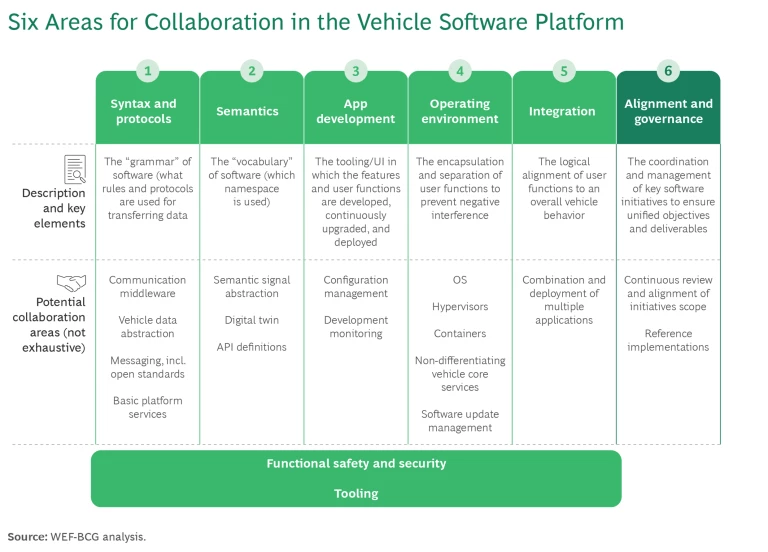The width and height of the screenshot is (768, 552).
Task: Click the number 2 circle badge
Action: pyautogui.click(x=252, y=71)
